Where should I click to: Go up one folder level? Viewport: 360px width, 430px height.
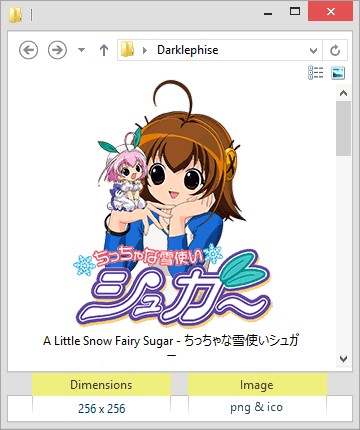[104, 50]
